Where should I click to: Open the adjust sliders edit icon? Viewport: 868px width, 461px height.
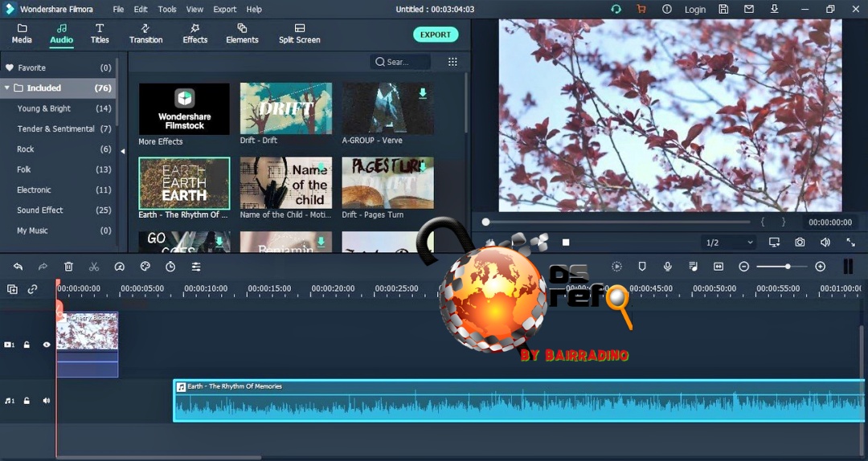pyautogui.click(x=196, y=267)
